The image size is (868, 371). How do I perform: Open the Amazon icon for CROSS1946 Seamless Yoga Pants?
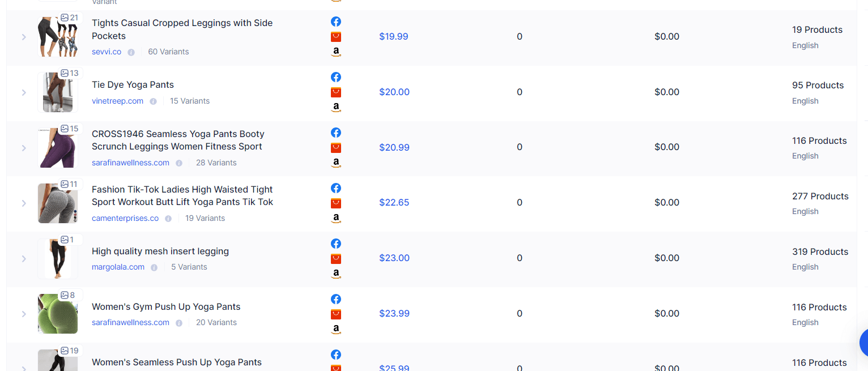[x=336, y=162]
